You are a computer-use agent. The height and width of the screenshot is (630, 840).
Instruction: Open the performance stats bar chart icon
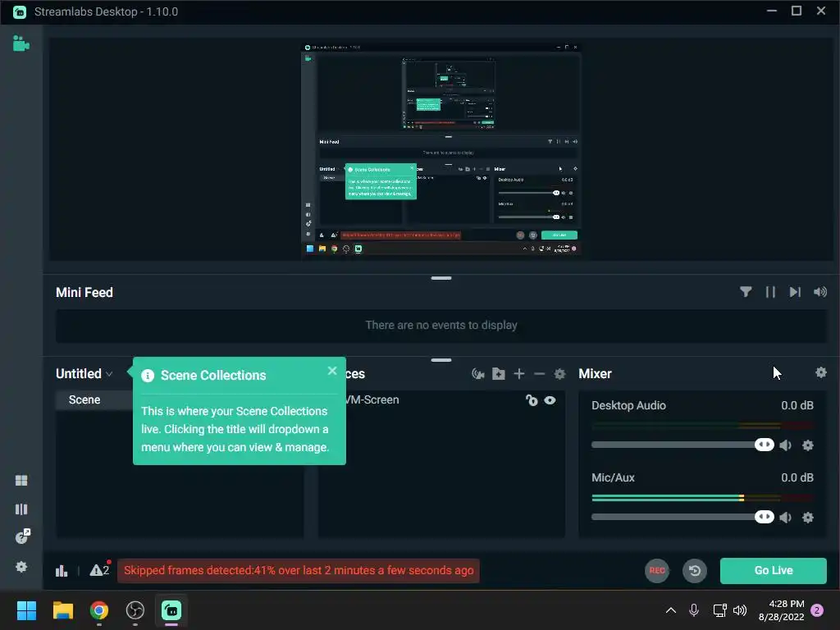pyautogui.click(x=62, y=571)
